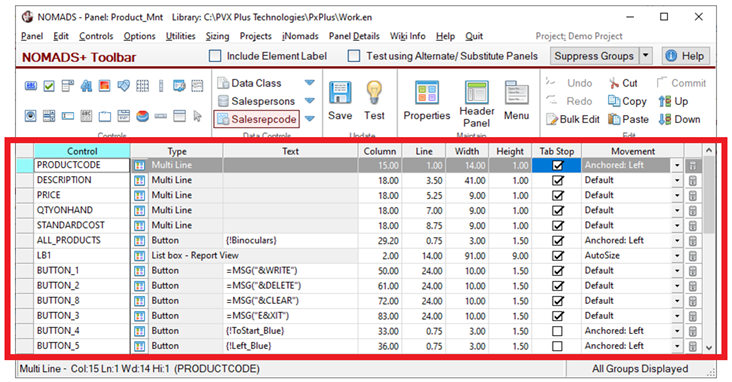This screenshot has width=732, height=382.
Task: Check the Tab Stop box for BUTTON_4
Action: click(557, 331)
